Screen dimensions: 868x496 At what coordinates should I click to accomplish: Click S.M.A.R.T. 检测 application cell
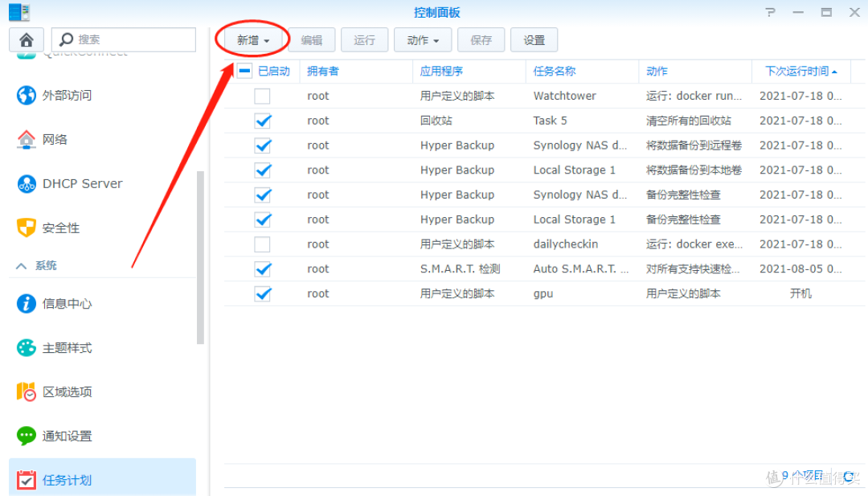(460, 269)
